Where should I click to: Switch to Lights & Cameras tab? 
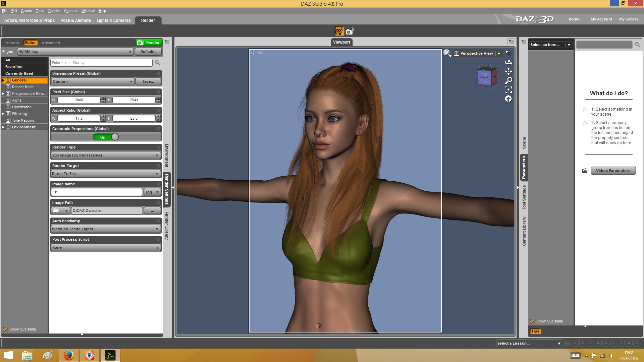(113, 20)
